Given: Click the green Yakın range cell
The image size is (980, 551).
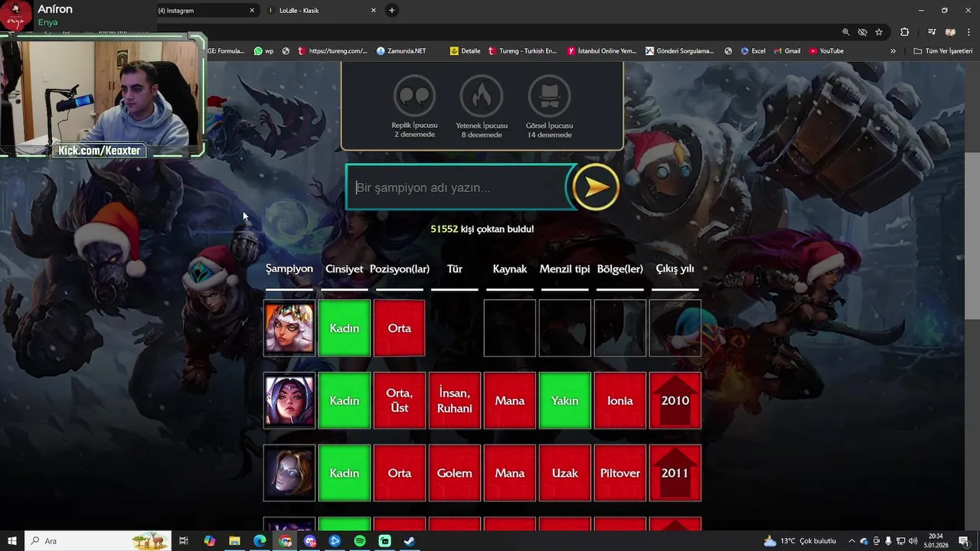Looking at the screenshot, I should click(565, 400).
